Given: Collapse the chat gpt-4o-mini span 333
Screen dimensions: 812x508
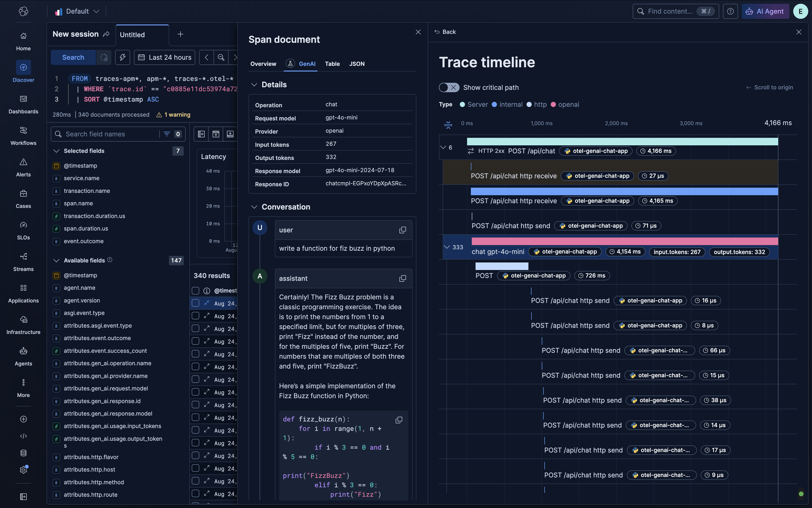Looking at the screenshot, I should click(x=447, y=247).
